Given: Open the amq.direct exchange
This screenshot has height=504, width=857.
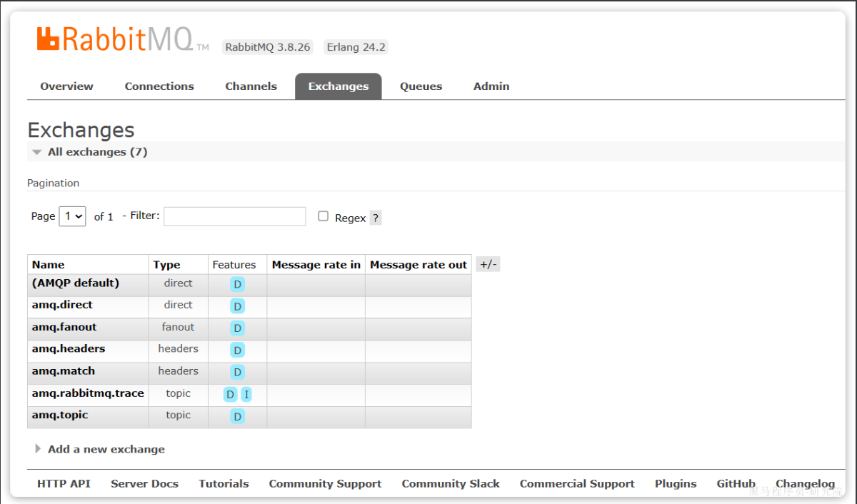Looking at the screenshot, I should (62, 305).
